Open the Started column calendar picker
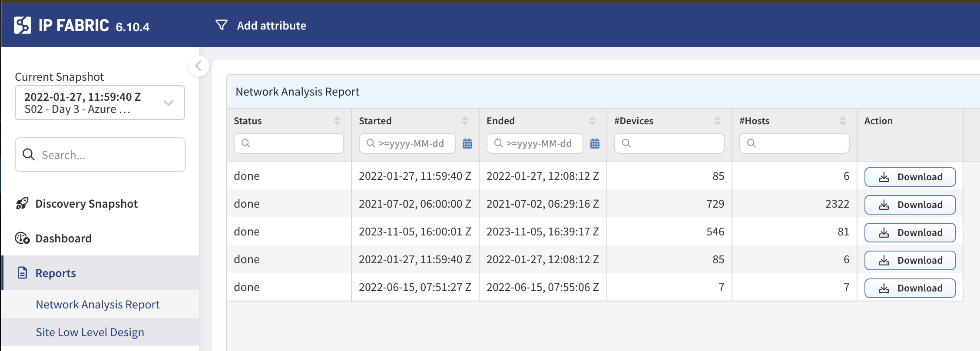Image resolution: width=980 pixels, height=351 pixels. (x=467, y=143)
